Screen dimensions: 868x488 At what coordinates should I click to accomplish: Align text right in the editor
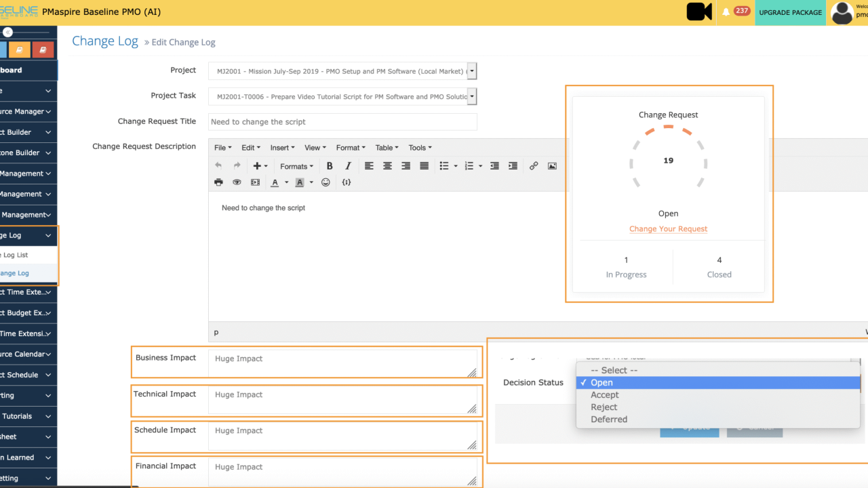(406, 165)
